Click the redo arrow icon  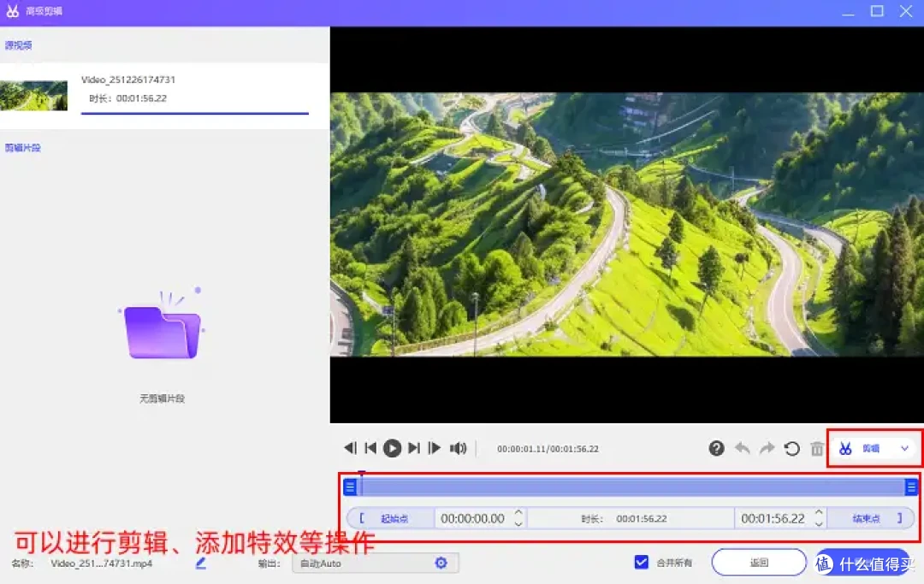[767, 449]
